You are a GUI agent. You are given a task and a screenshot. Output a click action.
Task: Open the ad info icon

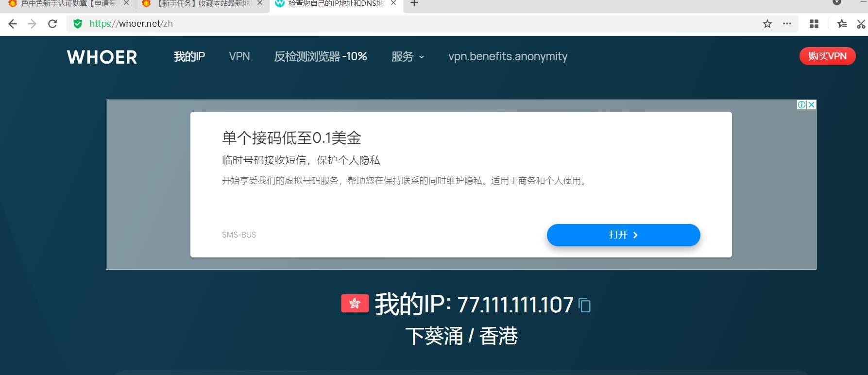click(x=802, y=104)
